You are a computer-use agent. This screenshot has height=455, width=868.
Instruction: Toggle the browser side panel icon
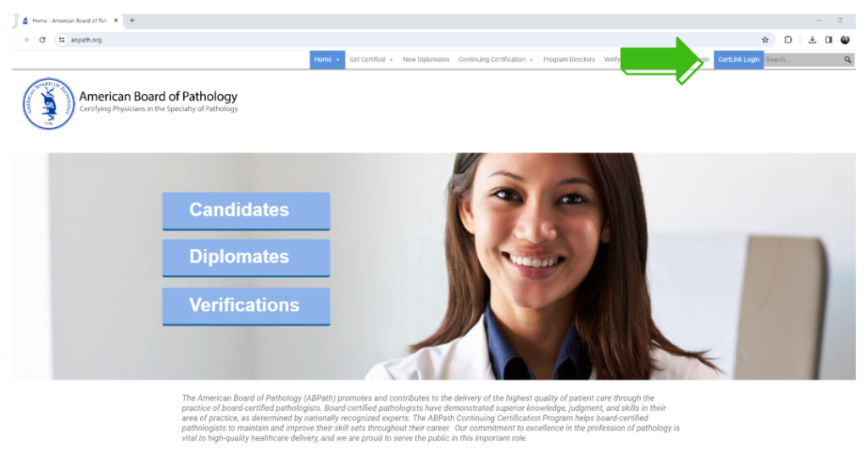[829, 40]
